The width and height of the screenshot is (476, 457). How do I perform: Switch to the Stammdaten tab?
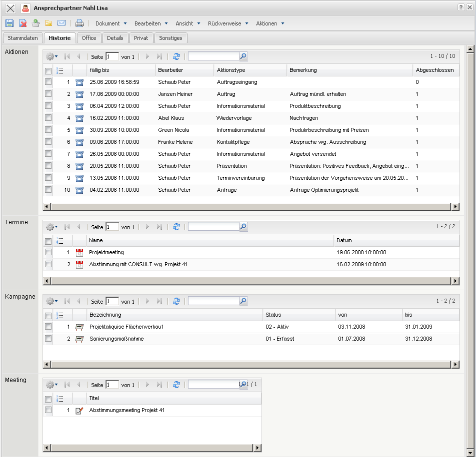tap(22, 38)
